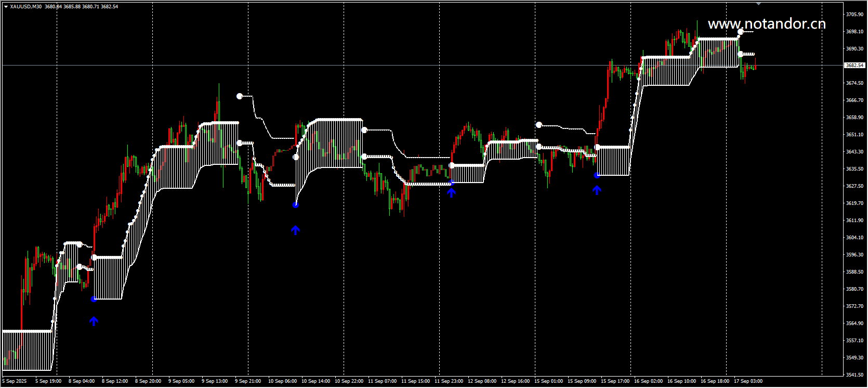
Task: Click the 11 Sep 15:00 time label
Action: tap(415, 381)
